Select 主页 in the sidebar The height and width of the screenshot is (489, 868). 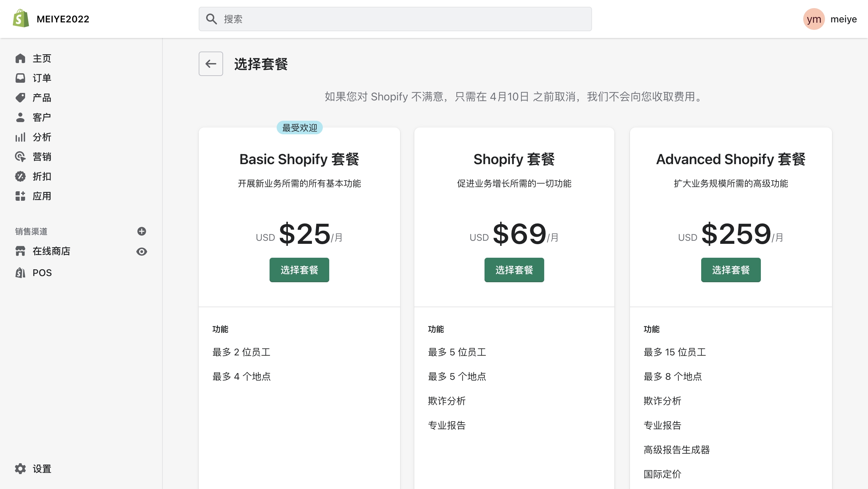click(42, 58)
